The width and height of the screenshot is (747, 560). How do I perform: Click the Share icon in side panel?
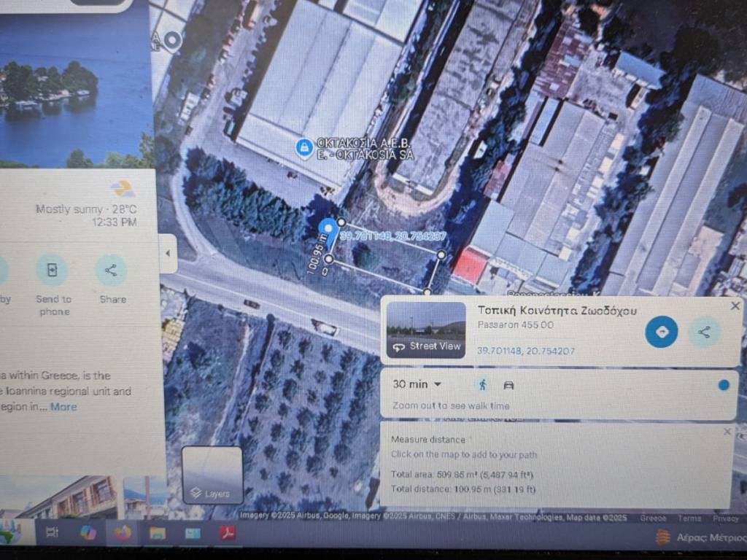pos(111,271)
